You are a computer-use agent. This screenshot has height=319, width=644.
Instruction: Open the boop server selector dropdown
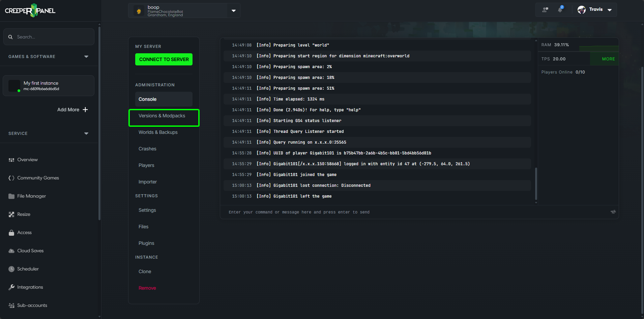coord(233,10)
